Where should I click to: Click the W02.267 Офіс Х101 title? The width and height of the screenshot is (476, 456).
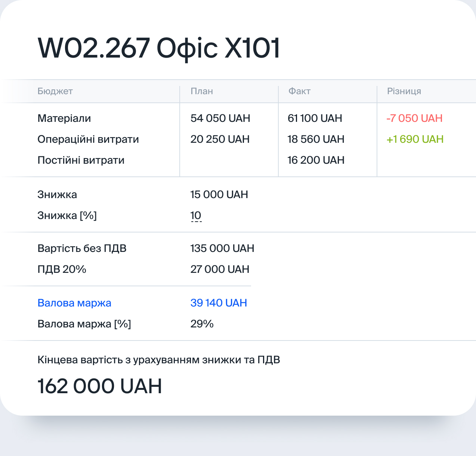point(159,49)
